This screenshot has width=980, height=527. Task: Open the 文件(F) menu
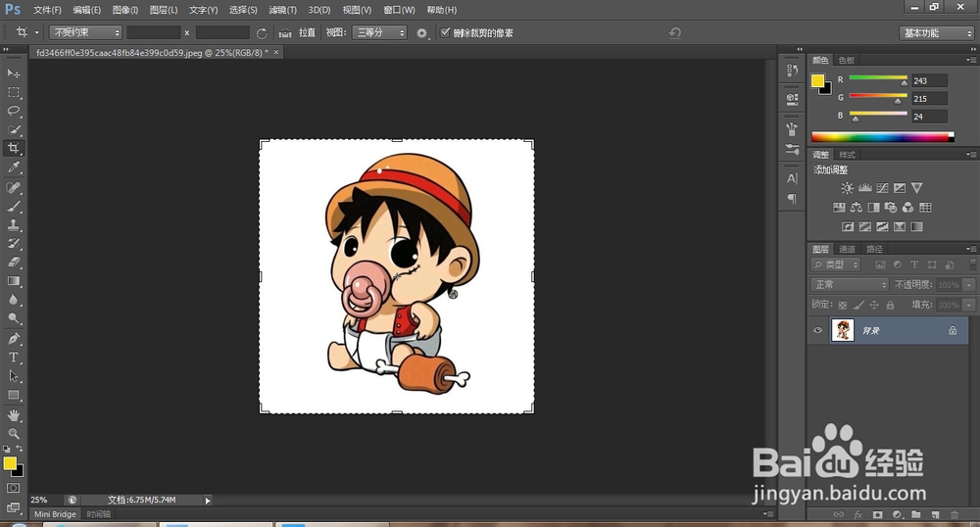47,10
